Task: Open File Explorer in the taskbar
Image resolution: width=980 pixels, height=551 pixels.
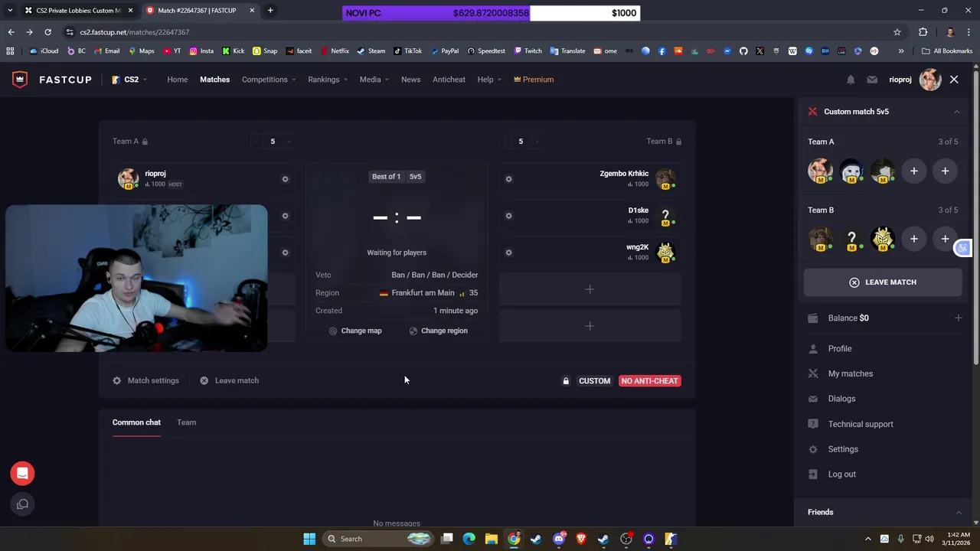Action: coord(492,539)
